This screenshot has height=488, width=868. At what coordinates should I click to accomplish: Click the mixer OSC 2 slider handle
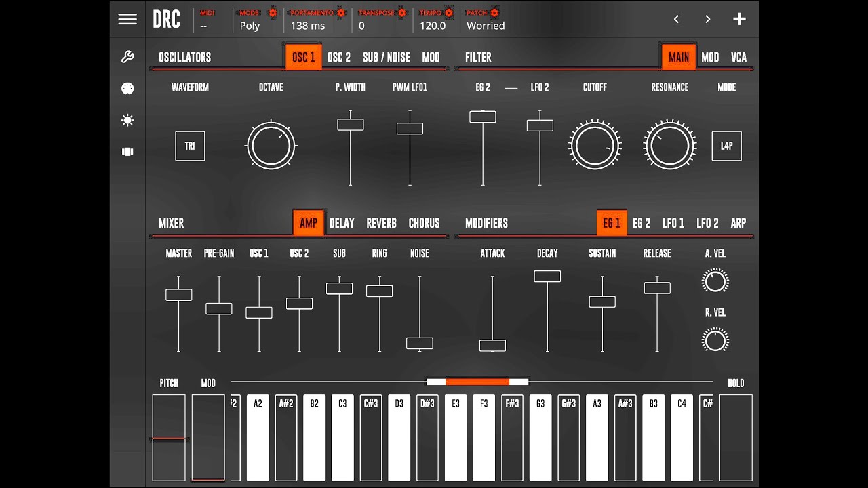click(x=299, y=304)
